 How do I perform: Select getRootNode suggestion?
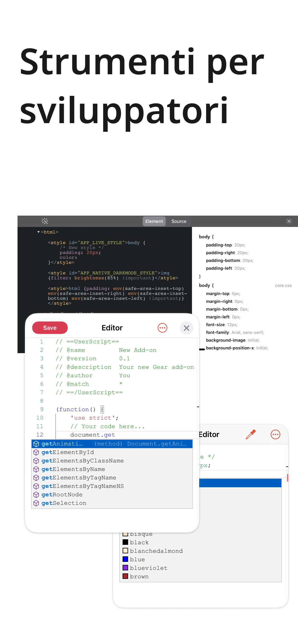(112, 495)
